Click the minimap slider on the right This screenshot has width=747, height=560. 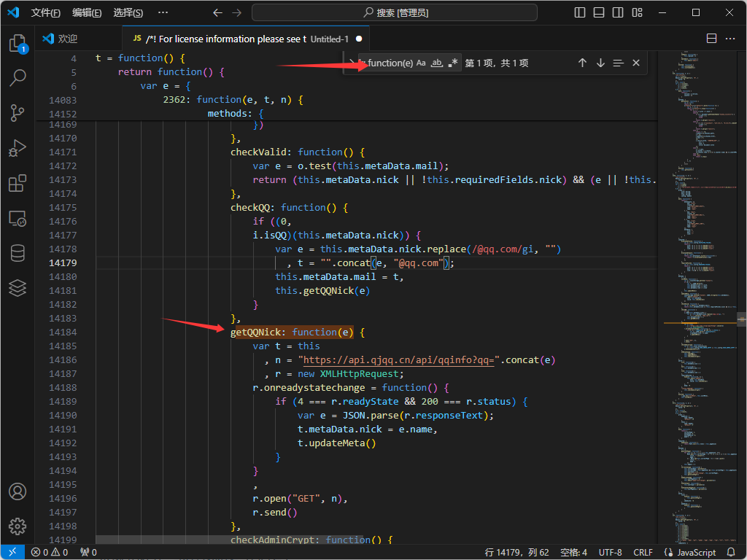pos(741,319)
